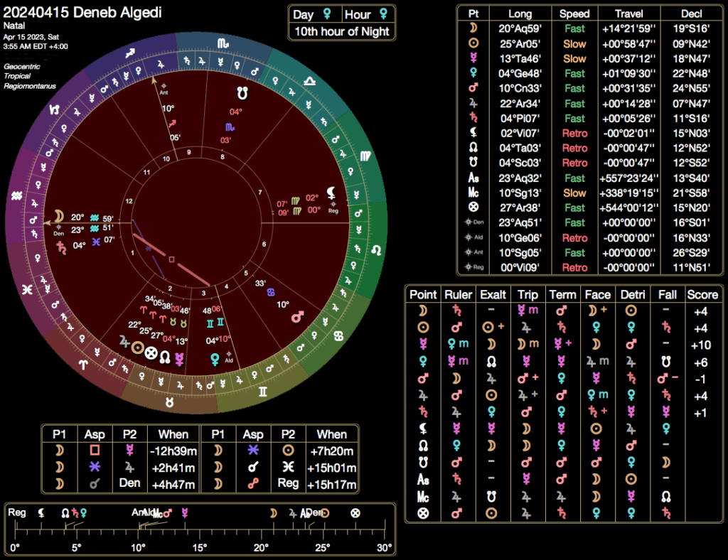Click the Venus glyph beside Hour

click(383, 14)
